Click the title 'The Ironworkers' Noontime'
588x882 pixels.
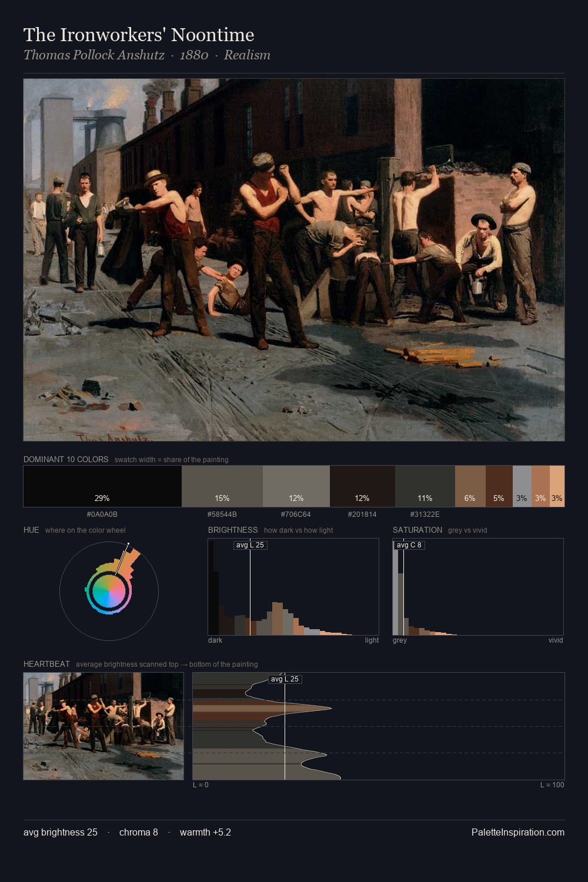(139, 35)
